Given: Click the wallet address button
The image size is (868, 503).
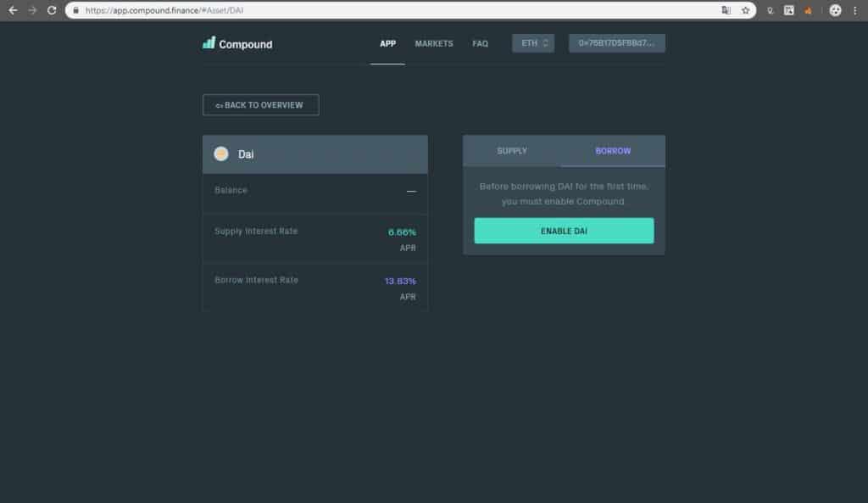Looking at the screenshot, I should pyautogui.click(x=617, y=43).
